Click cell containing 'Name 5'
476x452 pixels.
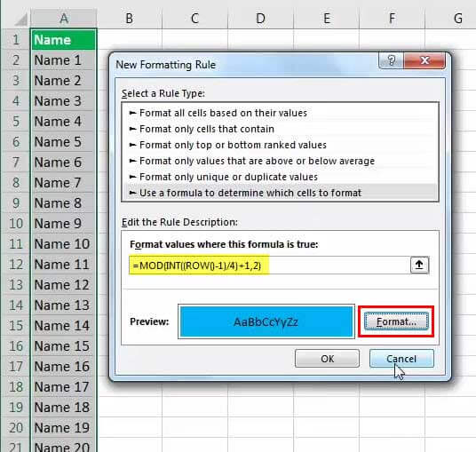pyautogui.click(x=64, y=141)
